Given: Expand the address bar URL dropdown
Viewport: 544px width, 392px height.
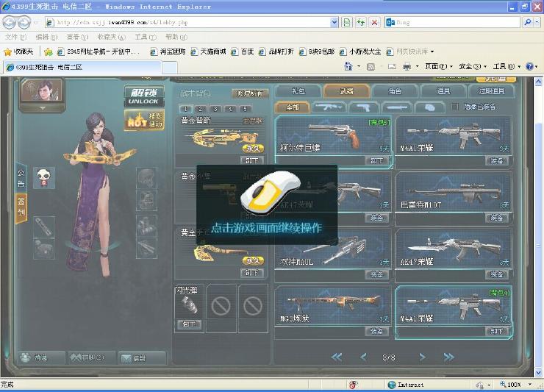Looking at the screenshot, I should (x=334, y=22).
